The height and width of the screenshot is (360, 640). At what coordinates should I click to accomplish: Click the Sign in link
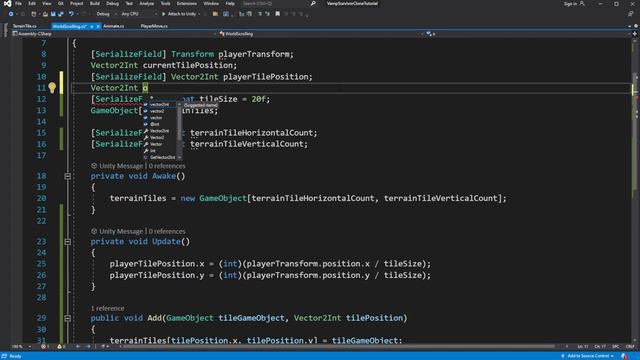pos(570,4)
